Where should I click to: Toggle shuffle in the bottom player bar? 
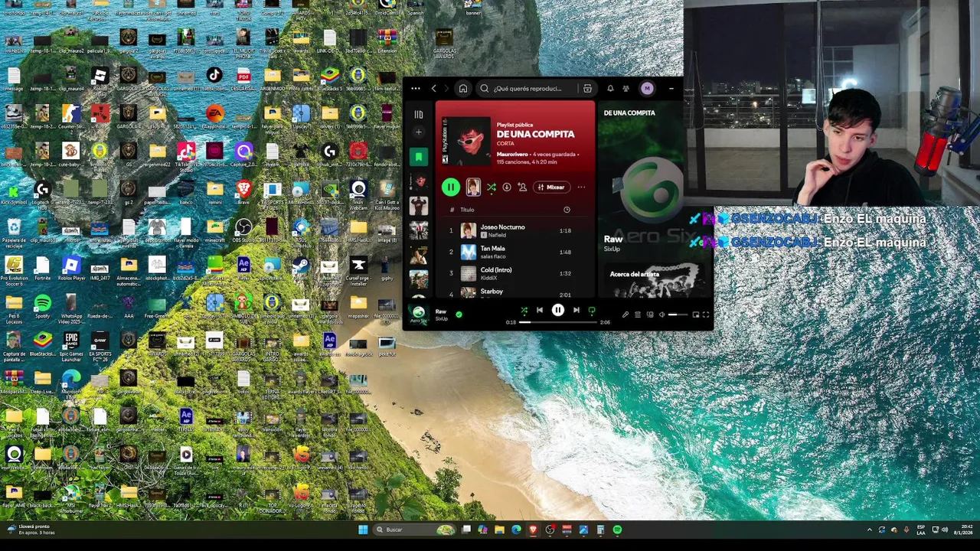[x=524, y=310]
